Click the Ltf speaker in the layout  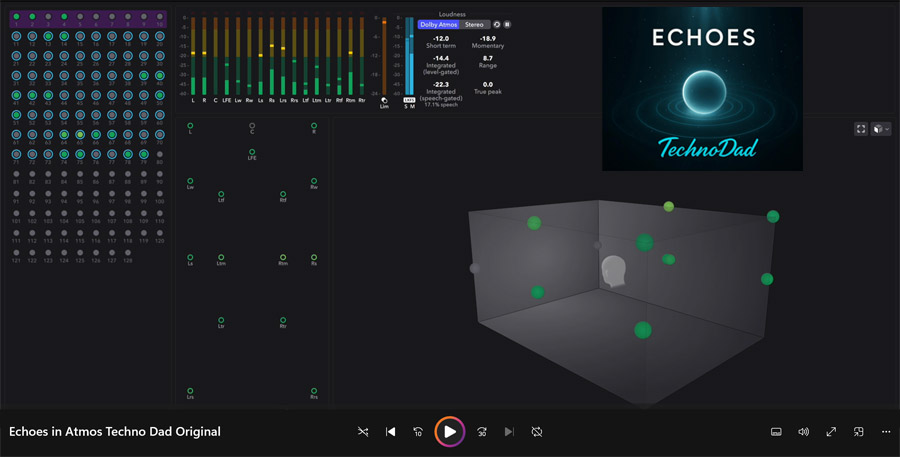(x=221, y=194)
